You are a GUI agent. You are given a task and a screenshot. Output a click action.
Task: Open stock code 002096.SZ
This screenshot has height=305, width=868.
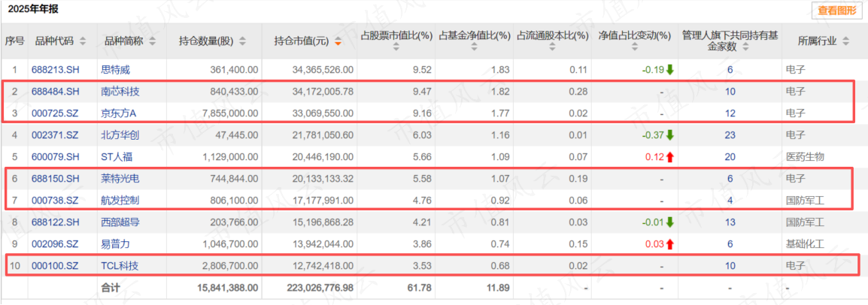(56, 243)
